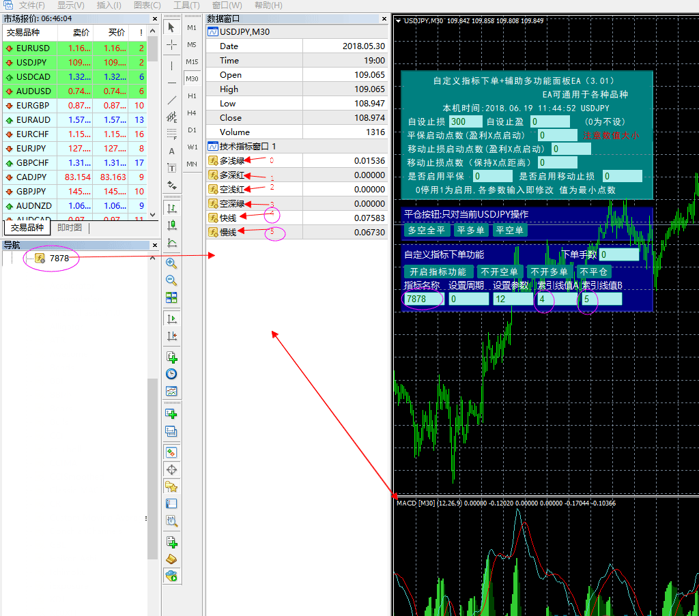Click the 自设止损 input showing 300
This screenshot has width=699, height=616.
466,121
